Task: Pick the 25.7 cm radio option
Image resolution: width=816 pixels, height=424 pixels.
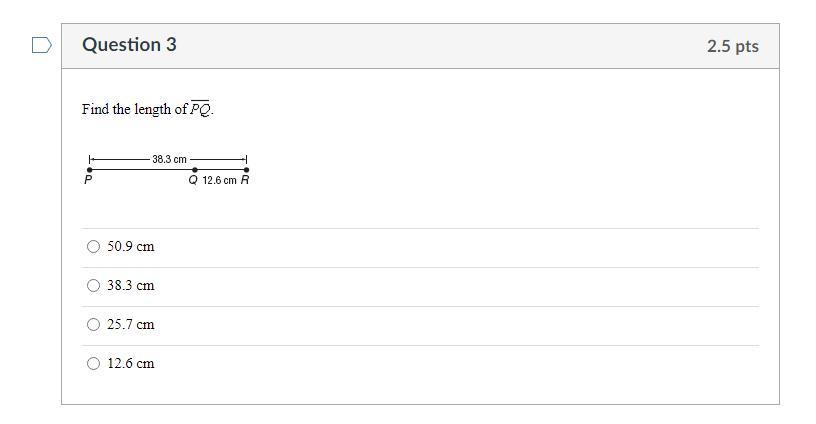Action: point(94,324)
